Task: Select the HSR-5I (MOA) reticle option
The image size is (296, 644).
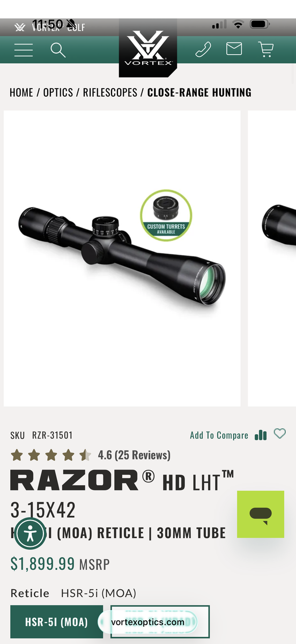Action: (56, 622)
